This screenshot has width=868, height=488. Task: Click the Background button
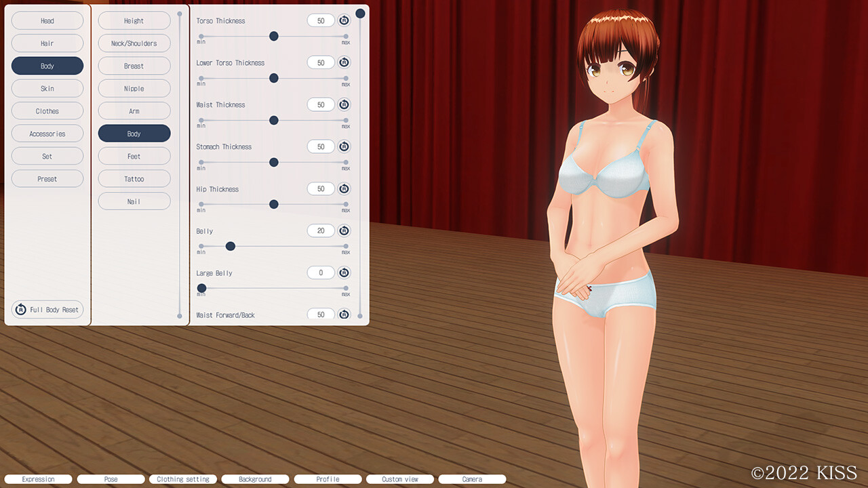coord(255,479)
